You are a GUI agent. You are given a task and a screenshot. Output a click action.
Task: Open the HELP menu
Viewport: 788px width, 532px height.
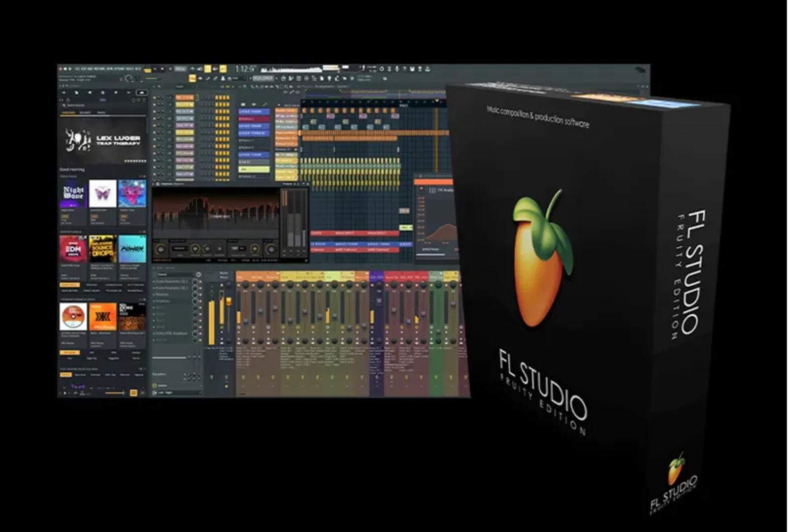[138, 69]
